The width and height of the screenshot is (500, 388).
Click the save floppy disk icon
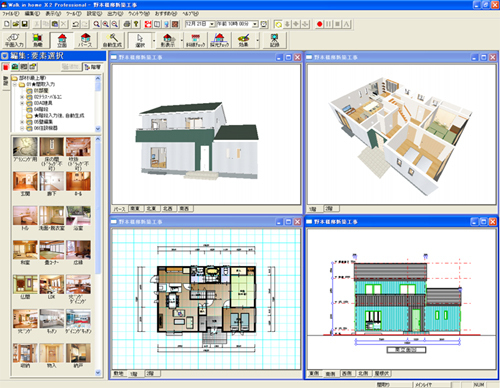[25, 24]
